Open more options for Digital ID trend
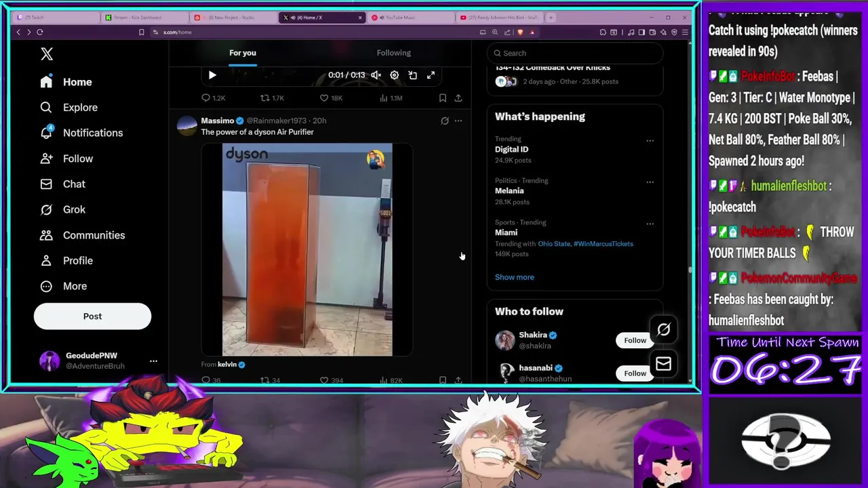This screenshot has height=488, width=868. pyautogui.click(x=650, y=141)
